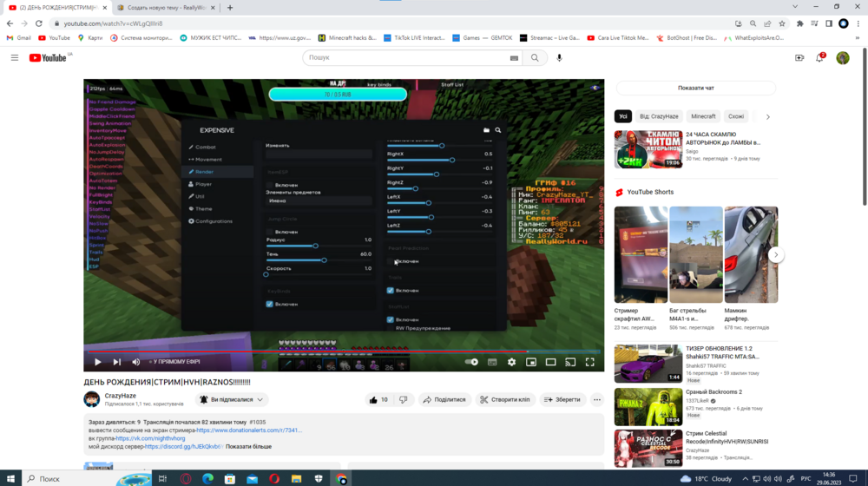Bookmark this page star icon

(x=782, y=23)
